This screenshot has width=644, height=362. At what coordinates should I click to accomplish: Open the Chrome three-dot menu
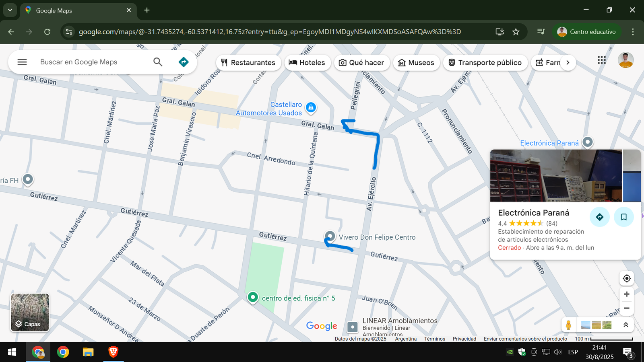click(x=633, y=32)
